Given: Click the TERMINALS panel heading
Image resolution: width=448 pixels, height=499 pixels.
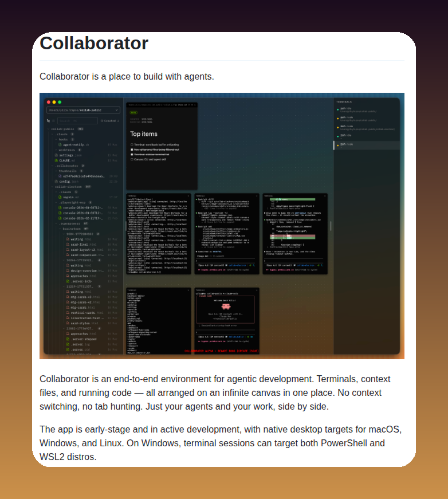Looking at the screenshot, I should point(344,102).
